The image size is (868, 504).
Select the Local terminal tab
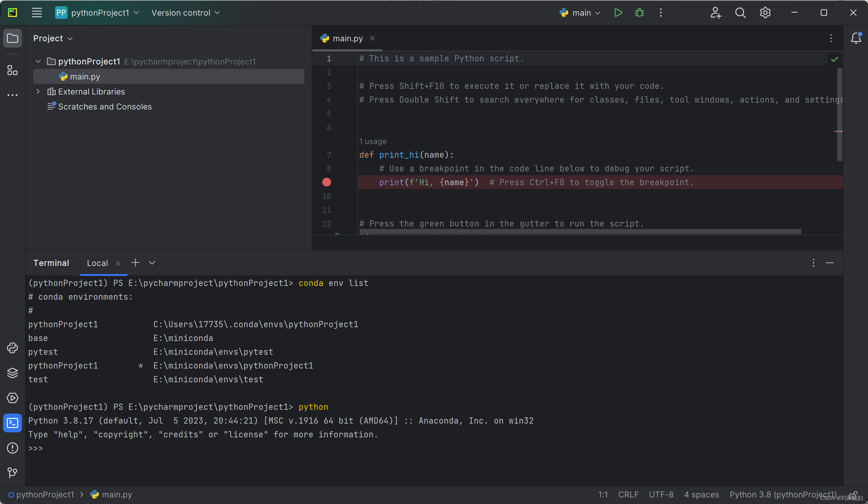coord(98,263)
